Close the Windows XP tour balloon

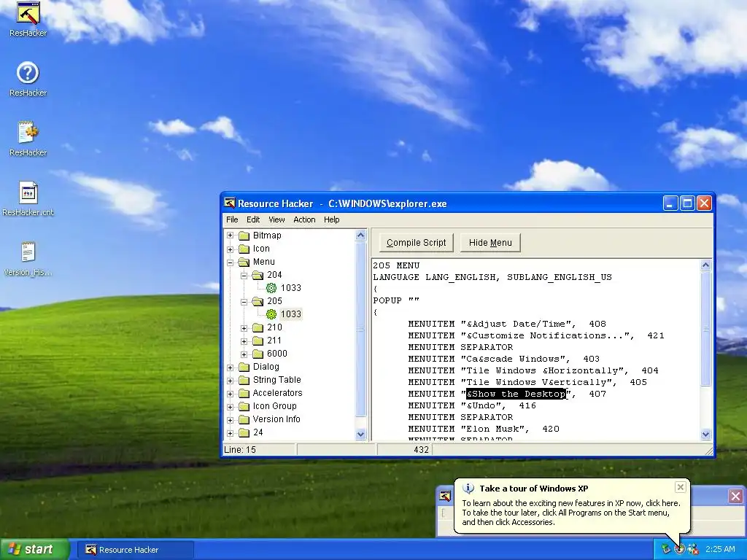[x=681, y=487]
